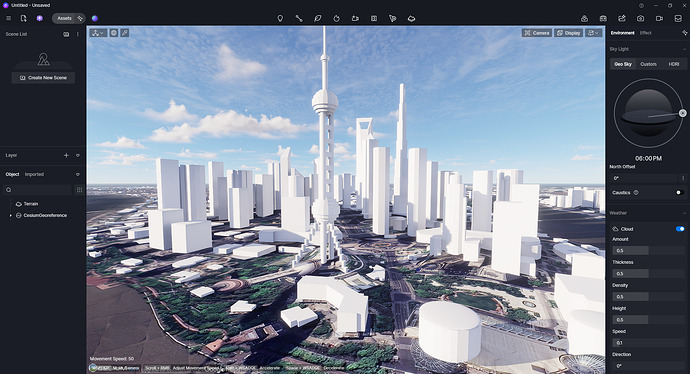The height and width of the screenshot is (374, 690).
Task: Adjust the cloud Speed slider
Action: click(648, 343)
